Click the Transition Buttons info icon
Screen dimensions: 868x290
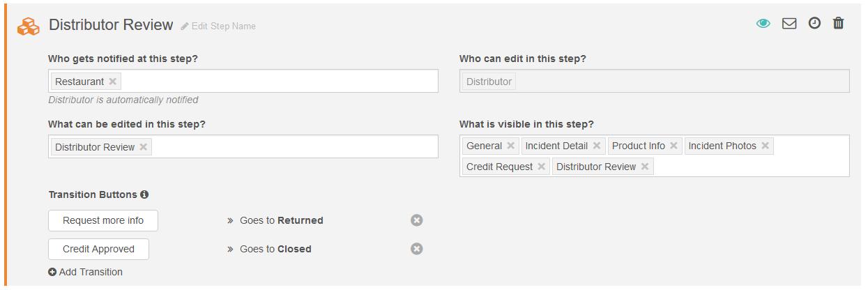144,194
